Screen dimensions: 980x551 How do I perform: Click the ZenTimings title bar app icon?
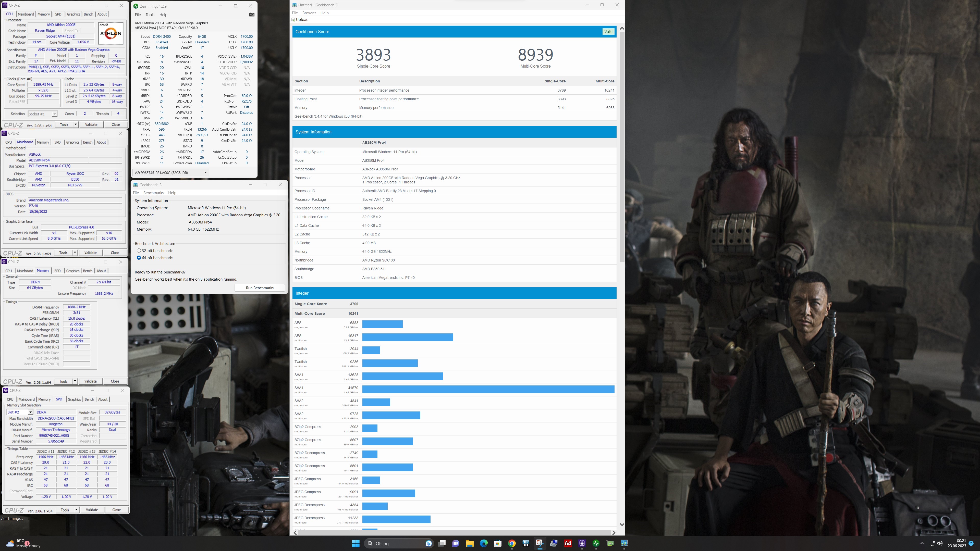click(x=136, y=6)
